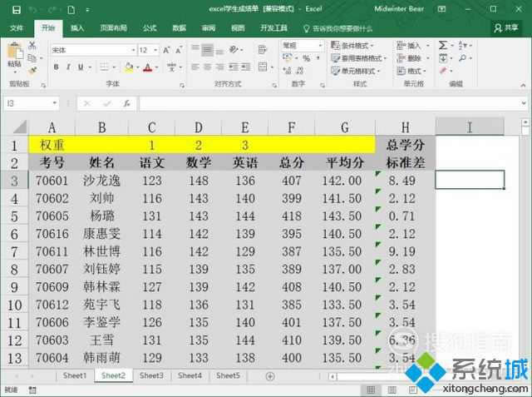Click Normal view icon in status bar

pos(372,390)
